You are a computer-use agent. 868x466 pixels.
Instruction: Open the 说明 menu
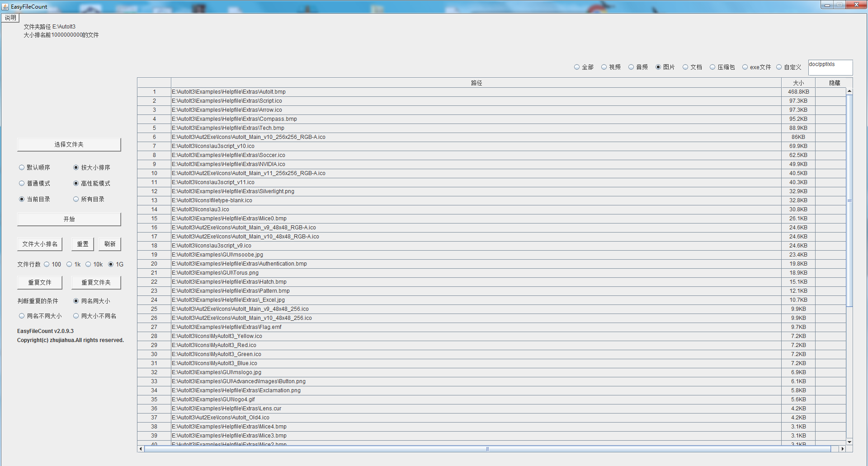coord(10,18)
